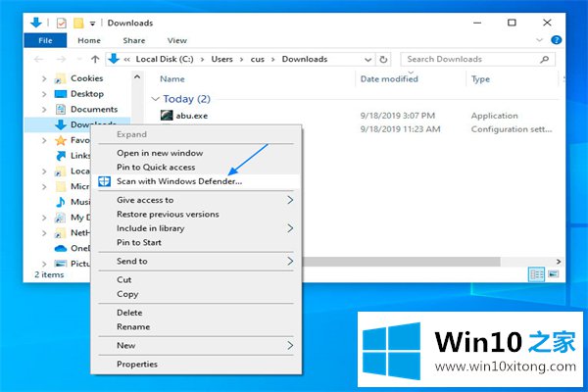Sort by Type column header
The height and width of the screenshot is (392, 588).
point(480,79)
